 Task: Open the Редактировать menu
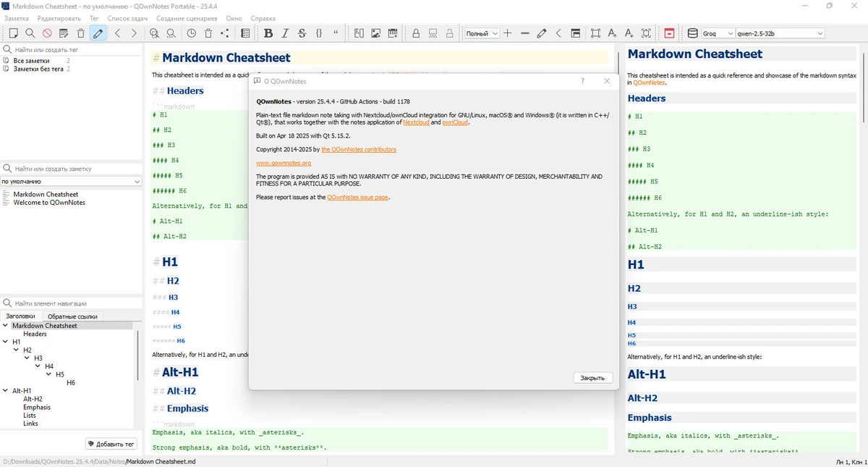pos(59,18)
